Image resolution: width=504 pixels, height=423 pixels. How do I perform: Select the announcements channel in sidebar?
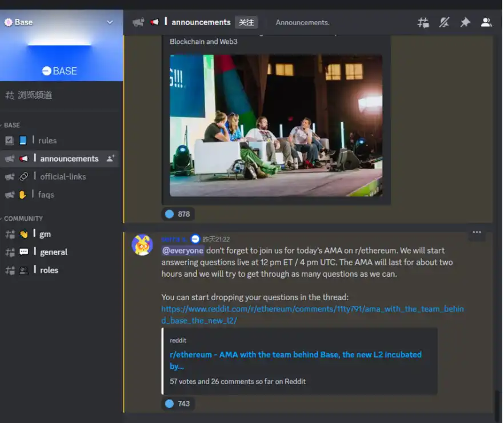[59, 158]
